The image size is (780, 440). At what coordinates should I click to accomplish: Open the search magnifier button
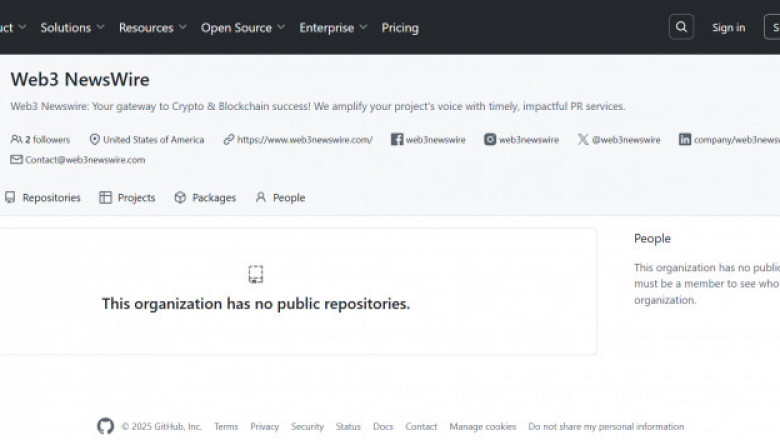click(681, 27)
